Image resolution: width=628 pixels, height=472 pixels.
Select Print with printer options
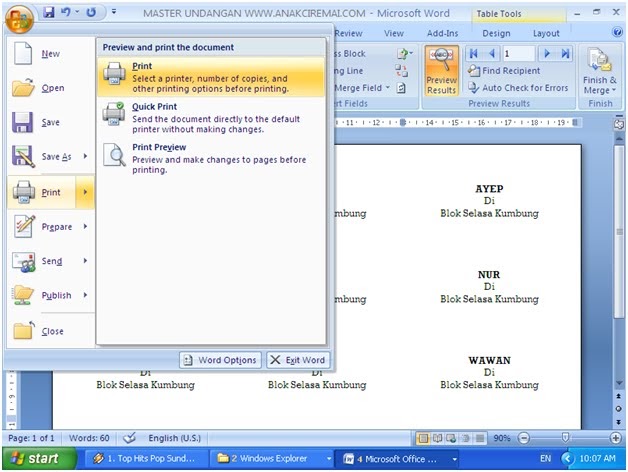(211, 77)
